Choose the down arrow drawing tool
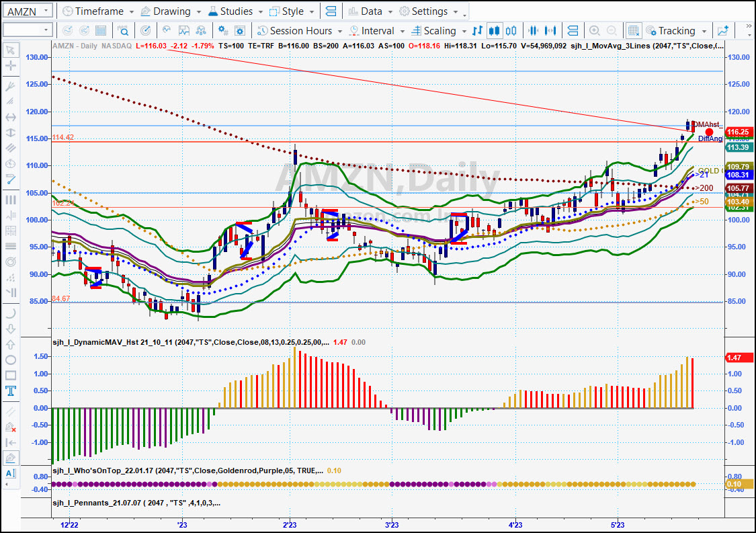The width and height of the screenshot is (756, 533). coord(10,329)
